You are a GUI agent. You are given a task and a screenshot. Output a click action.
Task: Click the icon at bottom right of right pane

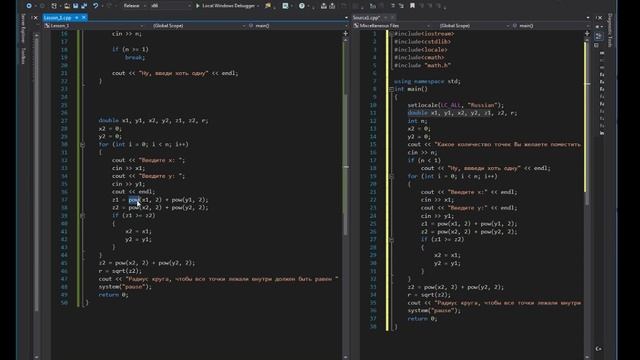(598, 349)
